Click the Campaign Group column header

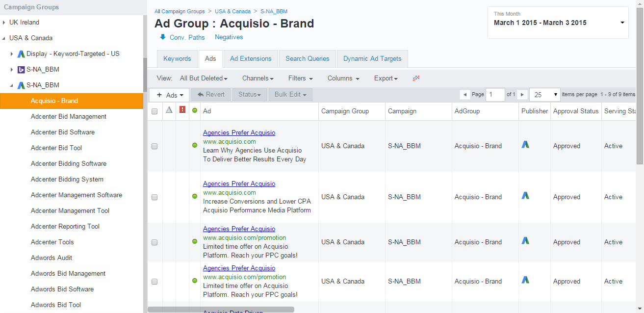coord(352,111)
